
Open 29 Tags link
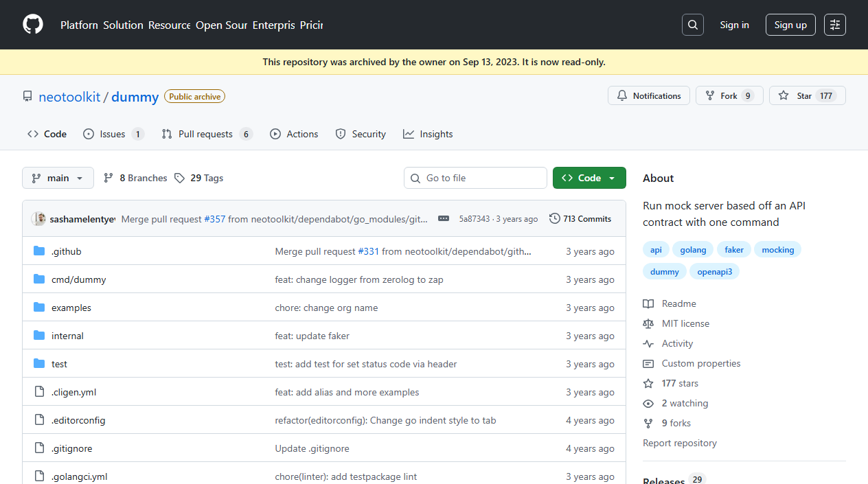(x=198, y=178)
